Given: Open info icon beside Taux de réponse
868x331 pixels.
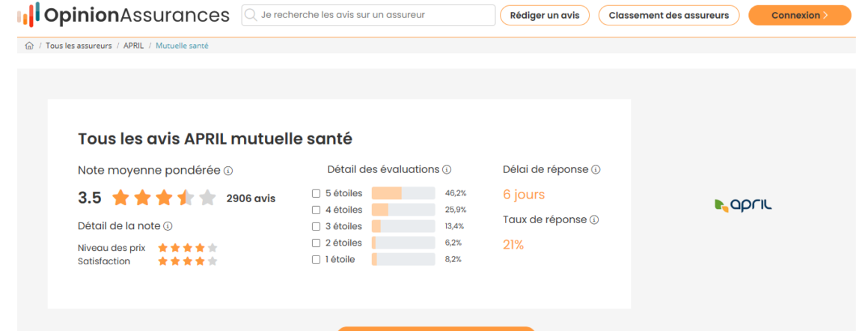Looking at the screenshot, I should [594, 220].
